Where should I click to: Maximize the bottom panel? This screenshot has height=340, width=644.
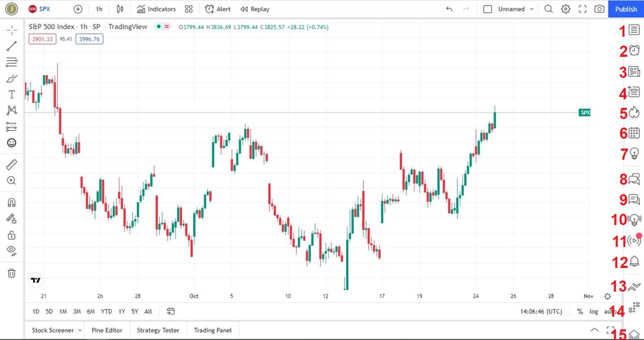coord(610,329)
